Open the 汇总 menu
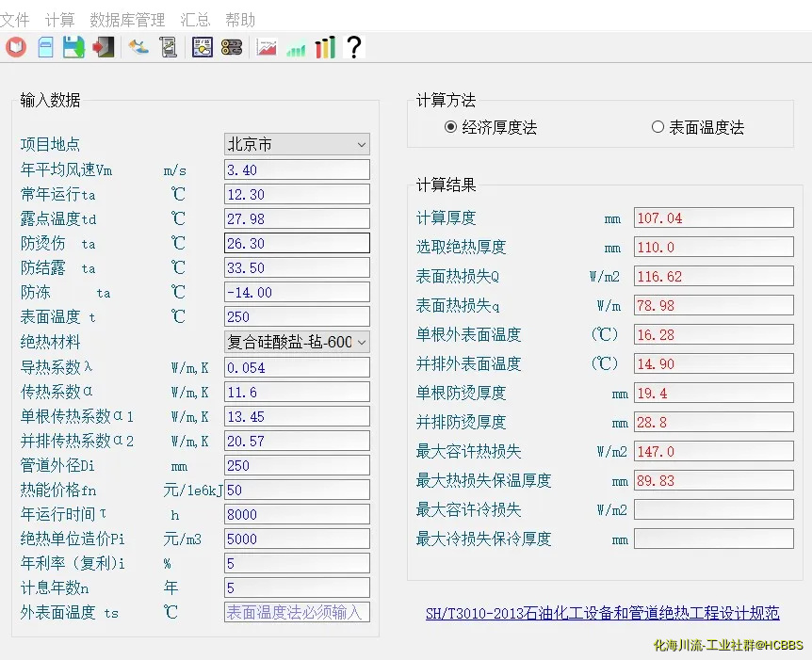 (195, 20)
